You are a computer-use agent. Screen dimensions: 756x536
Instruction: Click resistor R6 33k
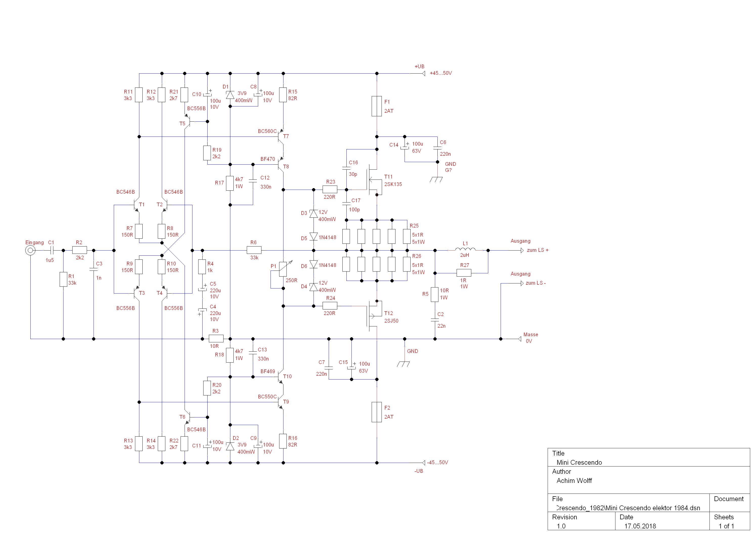(x=254, y=250)
